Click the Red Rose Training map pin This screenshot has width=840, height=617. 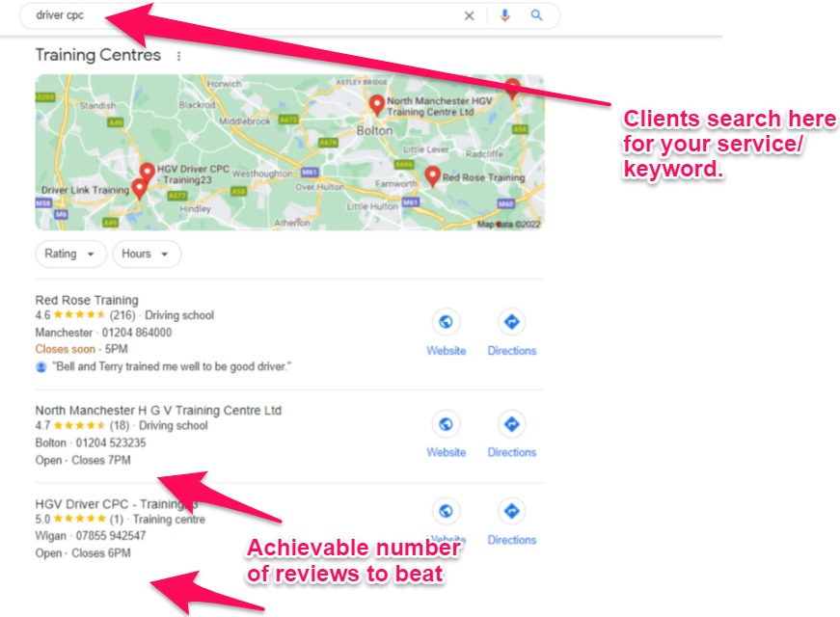tap(432, 176)
